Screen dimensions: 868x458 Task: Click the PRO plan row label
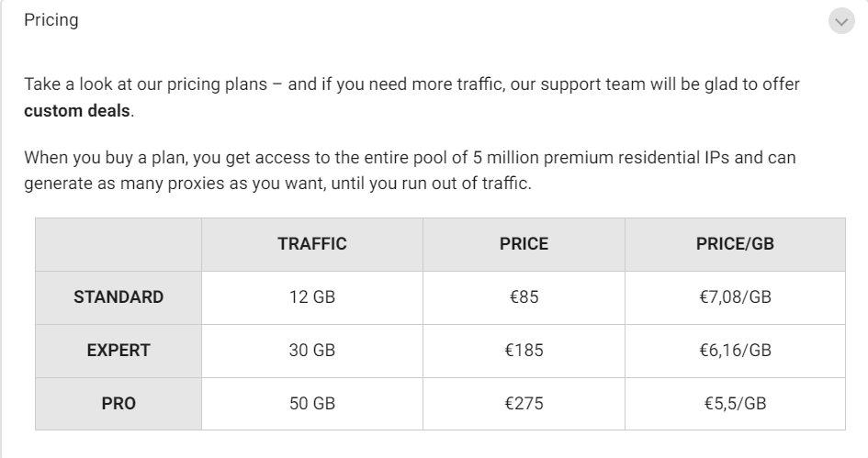[x=118, y=404]
